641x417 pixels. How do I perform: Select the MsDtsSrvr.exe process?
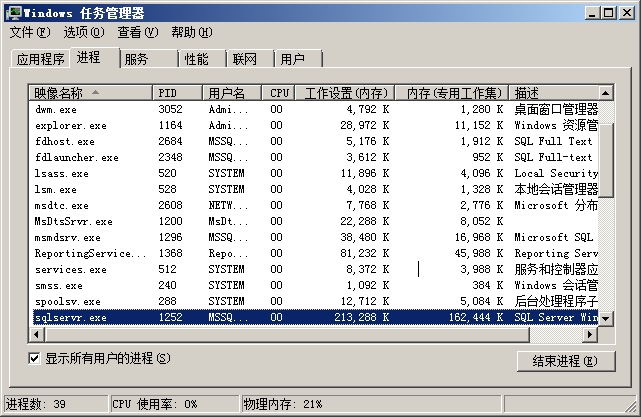point(315,222)
